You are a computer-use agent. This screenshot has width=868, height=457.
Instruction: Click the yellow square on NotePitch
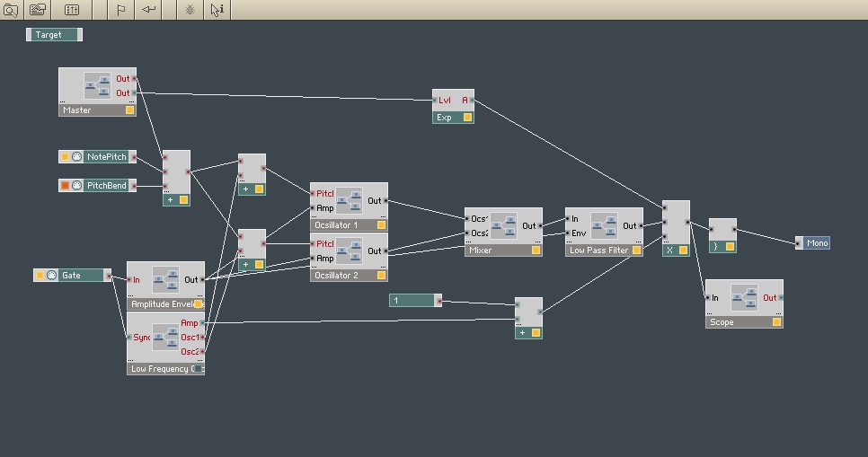click(65, 156)
